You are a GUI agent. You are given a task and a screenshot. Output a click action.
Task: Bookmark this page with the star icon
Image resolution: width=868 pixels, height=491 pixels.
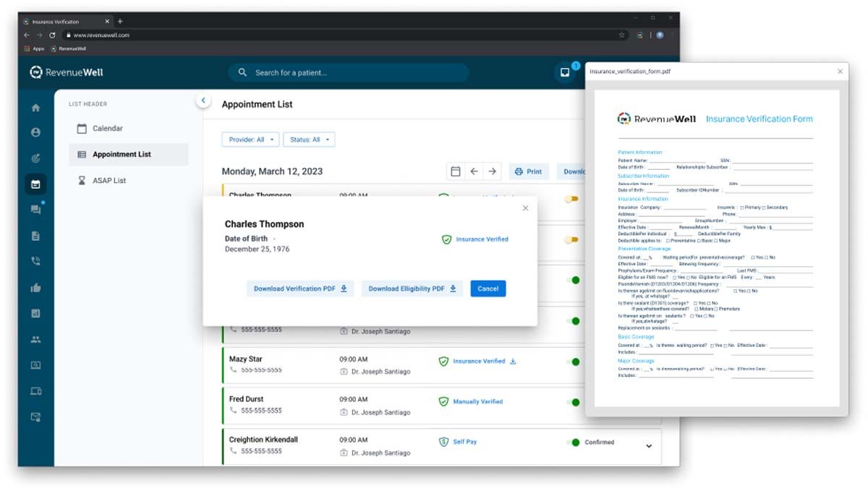coord(621,35)
